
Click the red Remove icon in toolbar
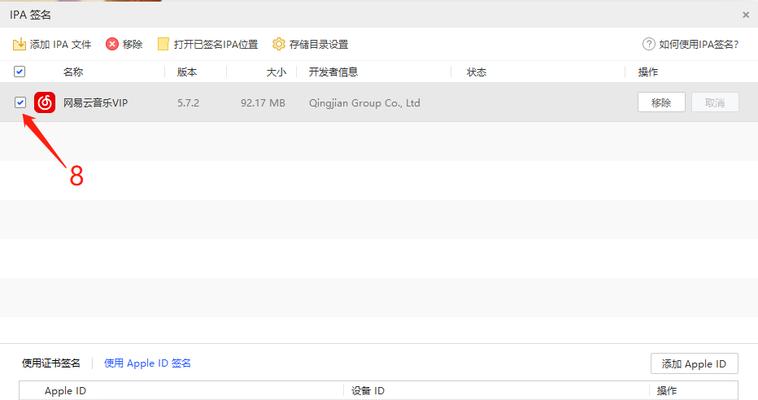click(x=112, y=44)
